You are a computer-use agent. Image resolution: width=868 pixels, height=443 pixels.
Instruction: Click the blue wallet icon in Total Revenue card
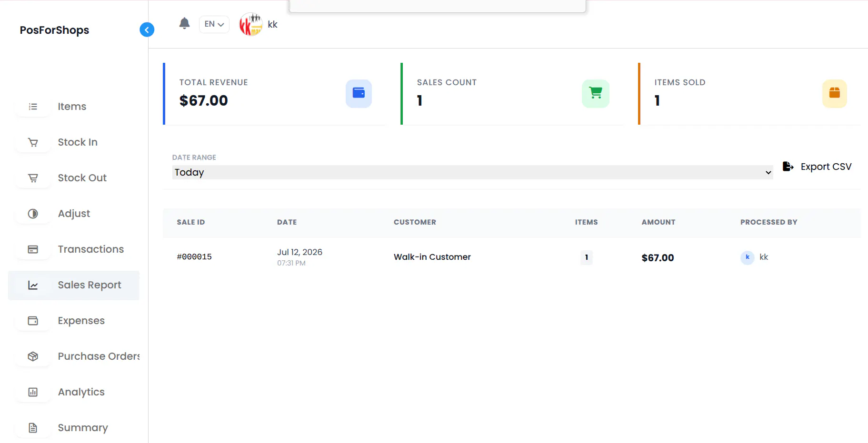(359, 93)
